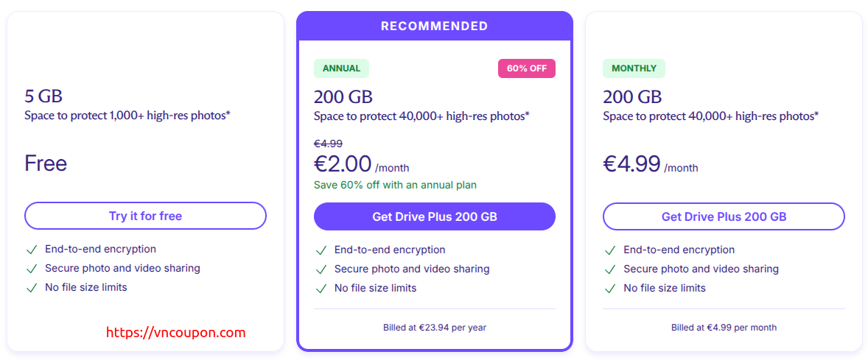Select Get Drive Plus 200 GB annual button
The width and height of the screenshot is (868, 360).
435,216
